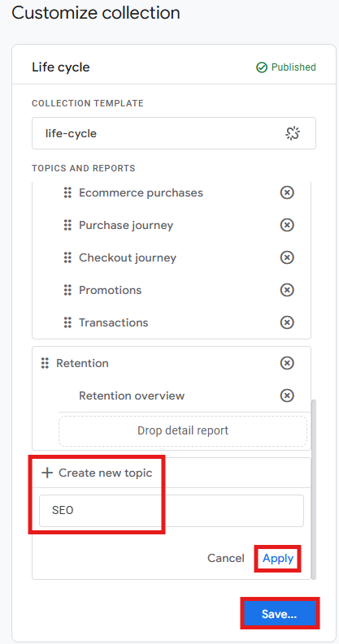Click the Drop detail report area
Viewport: 339px width, 644px height.
coord(183,430)
